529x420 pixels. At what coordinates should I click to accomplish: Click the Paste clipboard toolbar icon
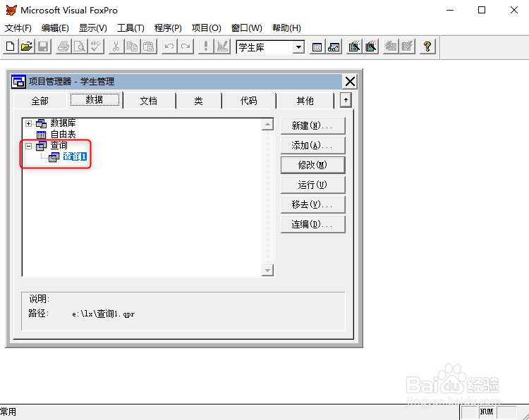tap(149, 47)
